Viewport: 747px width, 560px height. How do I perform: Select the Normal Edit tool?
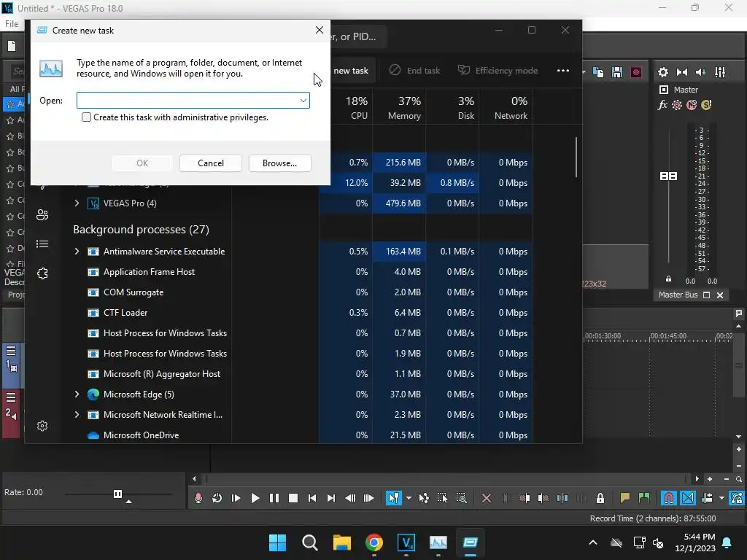point(393,498)
